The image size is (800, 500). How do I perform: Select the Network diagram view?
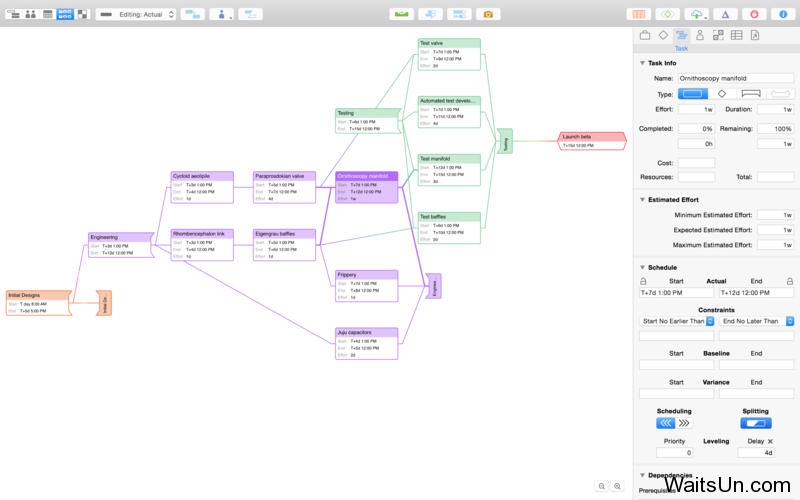click(x=65, y=14)
